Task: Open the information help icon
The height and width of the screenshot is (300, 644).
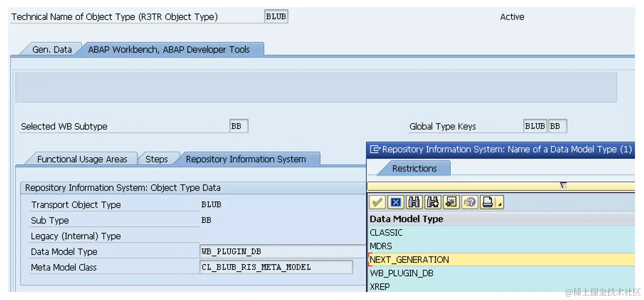Action: (469, 203)
